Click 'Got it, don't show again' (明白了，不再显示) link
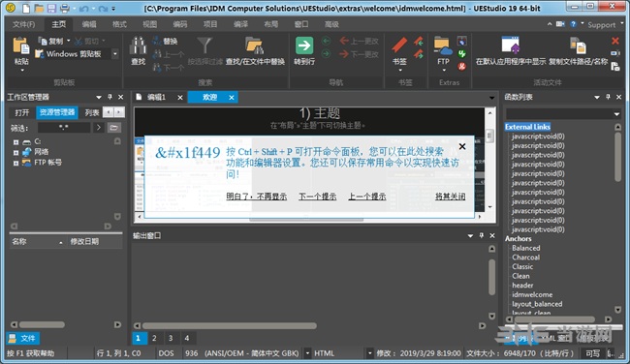This screenshot has width=630, height=364. (256, 197)
